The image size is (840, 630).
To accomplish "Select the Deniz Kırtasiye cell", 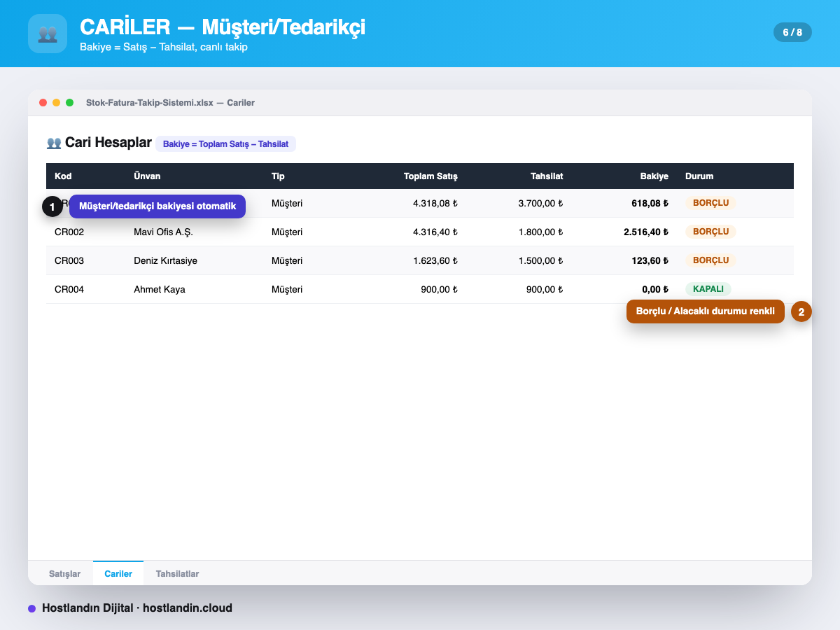I will [x=165, y=260].
